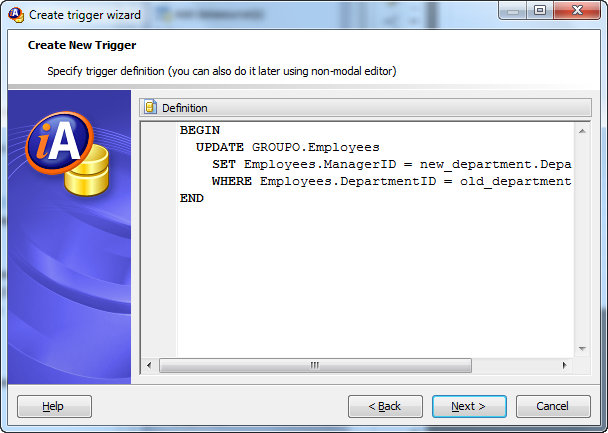Viewport: 608px width, 433px height.
Task: Maximize the Create trigger wizard window
Action: (x=540, y=10)
